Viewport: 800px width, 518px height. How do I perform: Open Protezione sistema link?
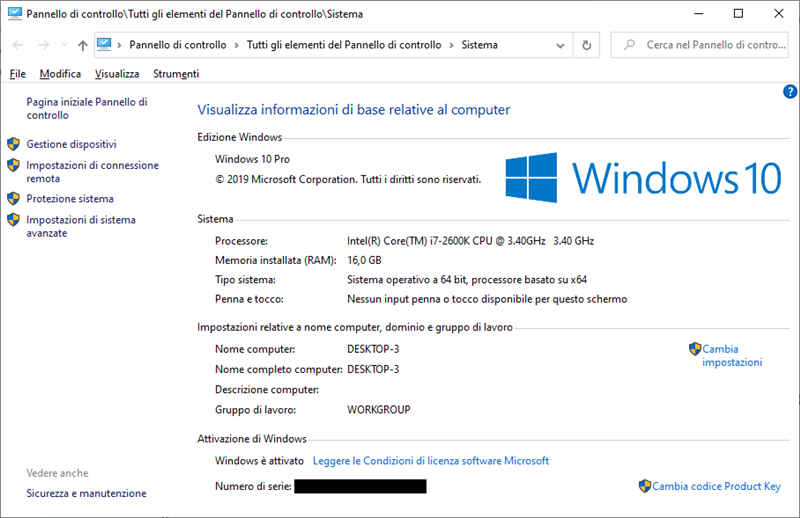[x=70, y=199]
